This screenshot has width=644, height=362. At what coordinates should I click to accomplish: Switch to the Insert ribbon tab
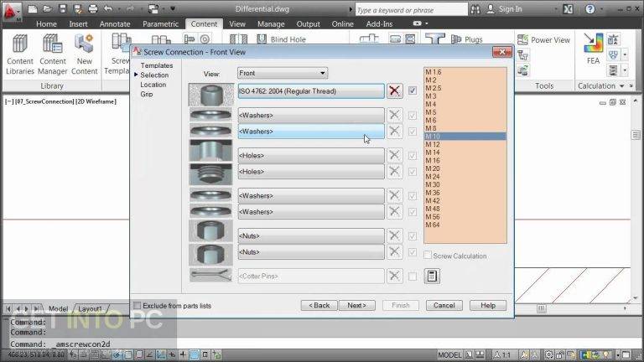click(78, 23)
